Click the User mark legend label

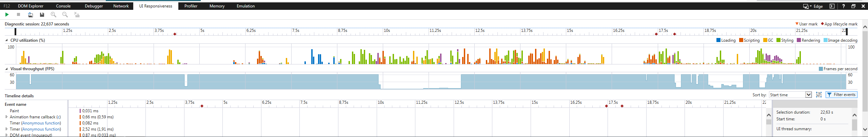pos(808,24)
